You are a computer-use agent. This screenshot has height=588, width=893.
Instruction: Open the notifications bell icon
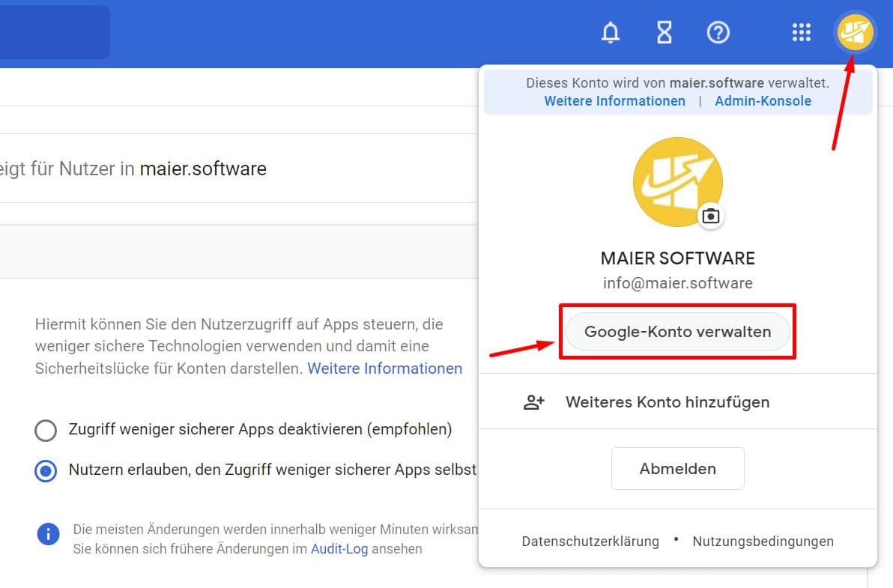611,33
